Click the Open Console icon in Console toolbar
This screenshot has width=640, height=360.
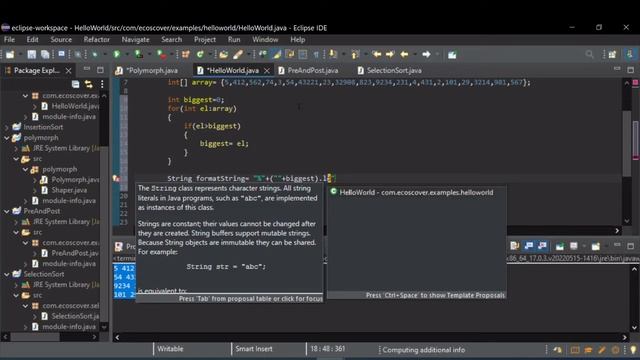coord(596,246)
